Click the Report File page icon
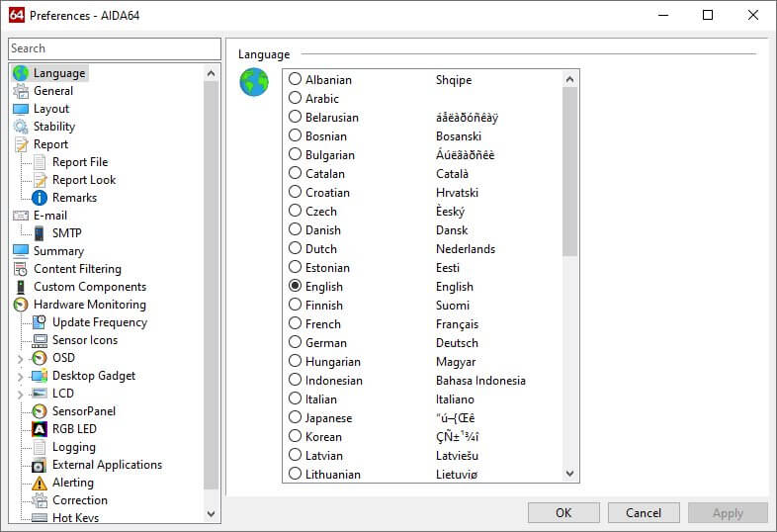Image resolution: width=777 pixels, height=532 pixels. point(40,162)
